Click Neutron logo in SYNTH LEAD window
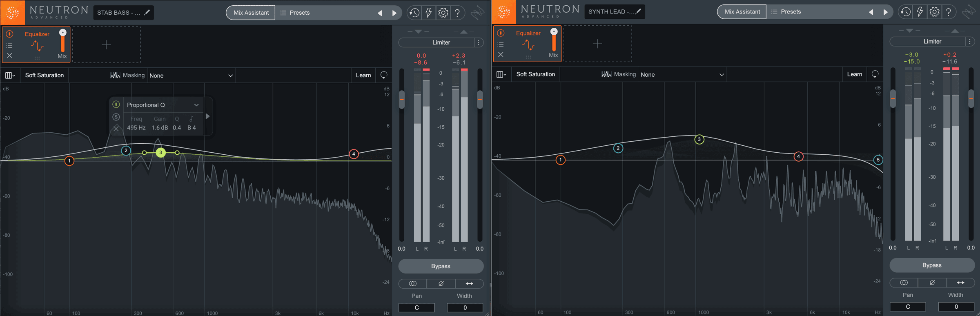The image size is (980, 316). [504, 12]
